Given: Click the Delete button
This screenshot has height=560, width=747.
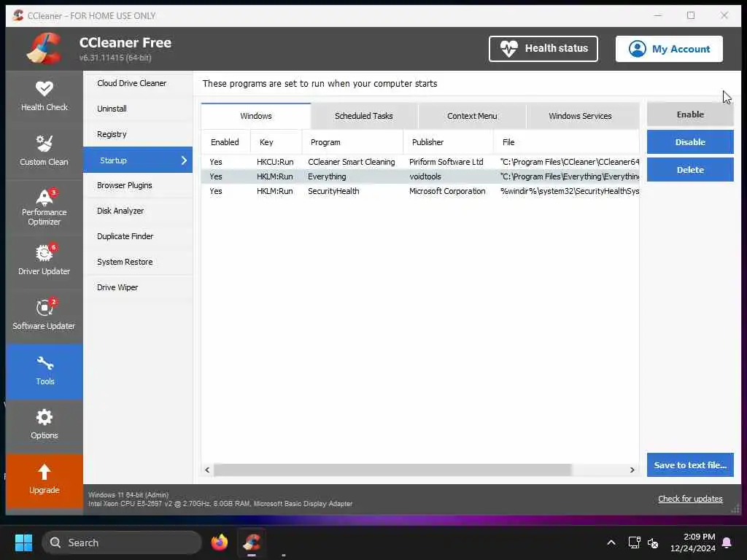Looking at the screenshot, I should point(690,169).
